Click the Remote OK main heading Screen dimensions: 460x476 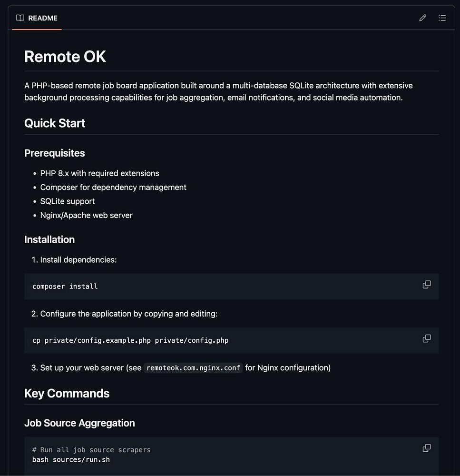(65, 57)
